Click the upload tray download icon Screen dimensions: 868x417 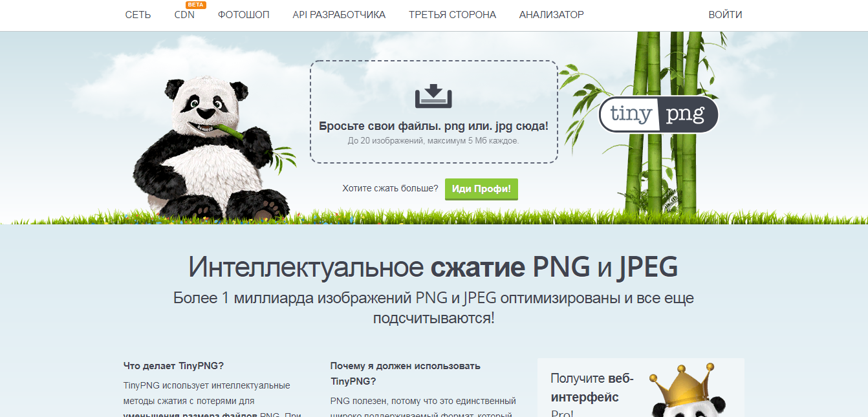pyautogui.click(x=433, y=96)
